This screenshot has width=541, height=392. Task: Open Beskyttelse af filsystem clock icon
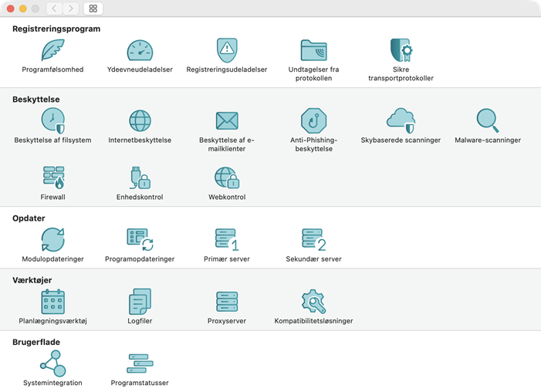tap(52, 121)
